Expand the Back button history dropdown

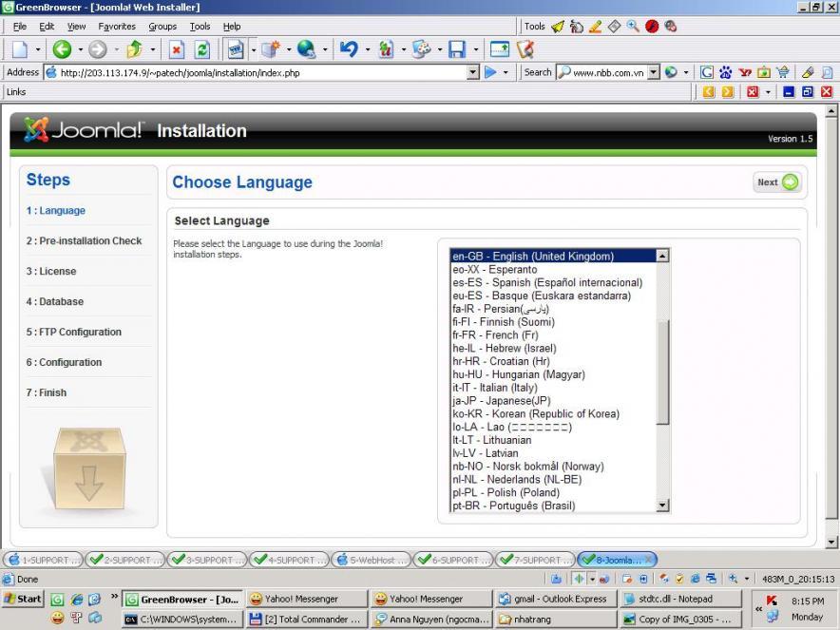click(81, 49)
